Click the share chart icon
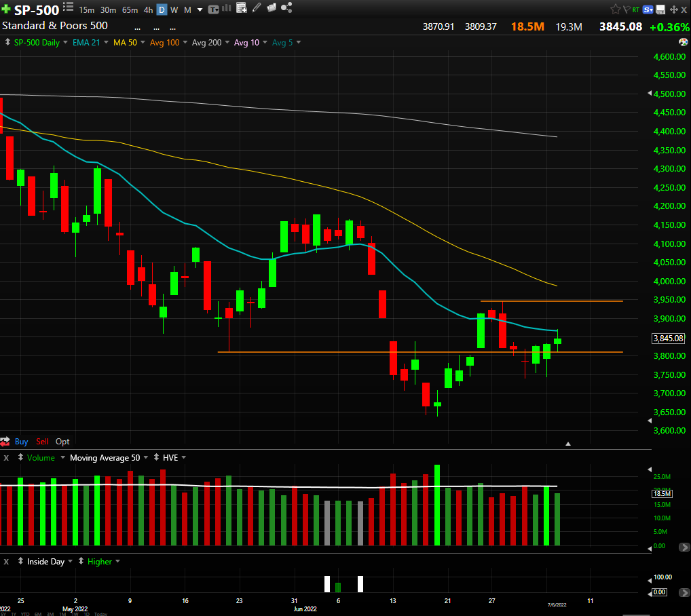This screenshot has height=616, width=691. (x=286, y=7)
